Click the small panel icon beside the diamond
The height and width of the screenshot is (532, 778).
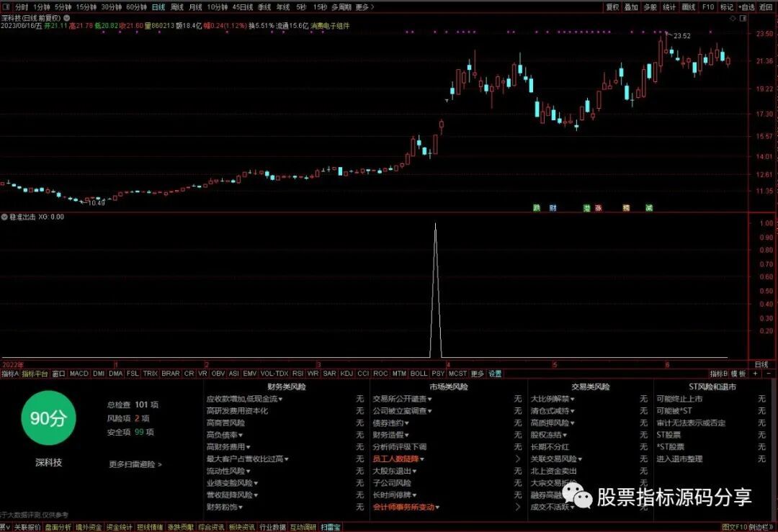[743, 18]
